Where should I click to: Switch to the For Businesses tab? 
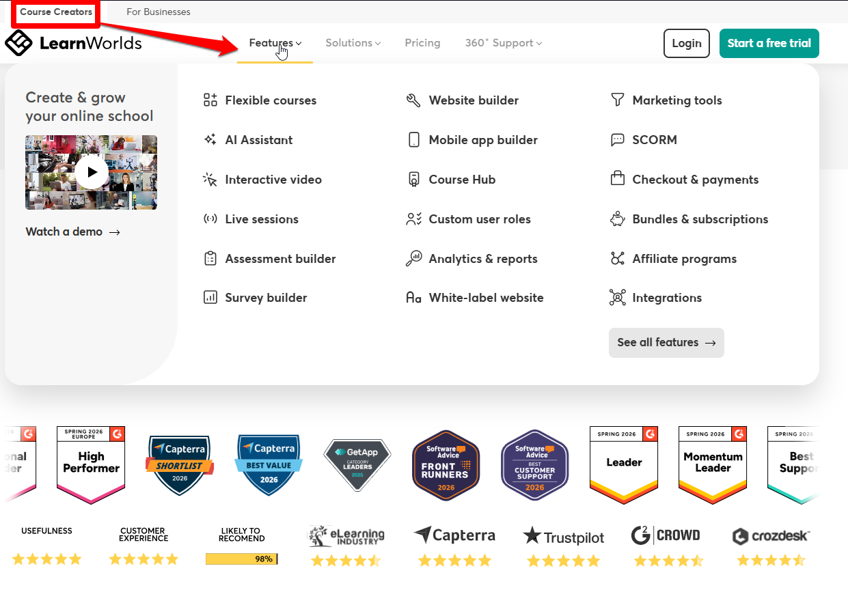click(159, 12)
